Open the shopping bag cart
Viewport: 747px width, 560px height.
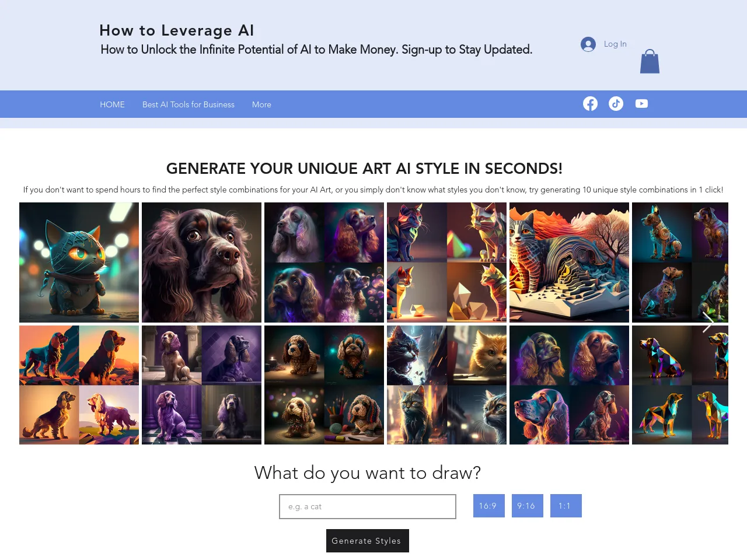click(x=650, y=61)
